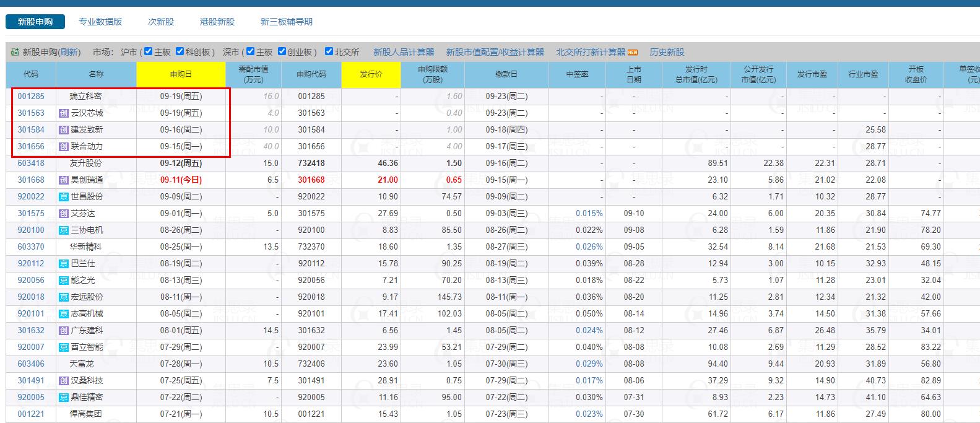The width and height of the screenshot is (980, 423).
Task: Open stock code 603418 link
Action: coord(31,164)
